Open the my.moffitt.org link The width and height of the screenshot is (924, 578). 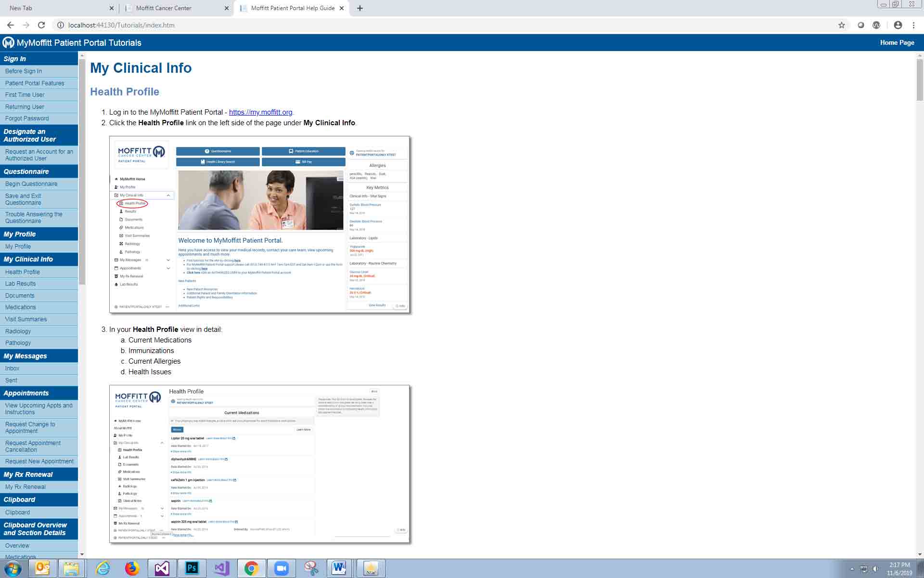[x=260, y=112]
